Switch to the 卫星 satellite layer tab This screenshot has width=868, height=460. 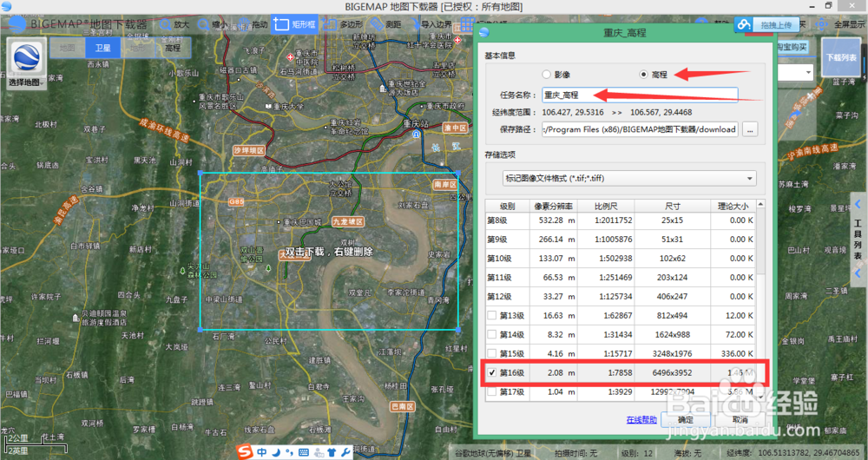pyautogui.click(x=102, y=48)
